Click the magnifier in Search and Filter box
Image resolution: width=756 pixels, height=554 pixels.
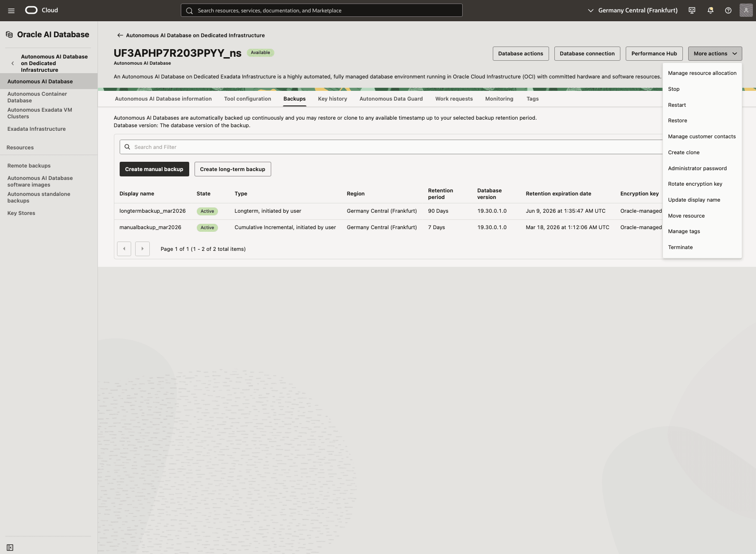(127, 147)
